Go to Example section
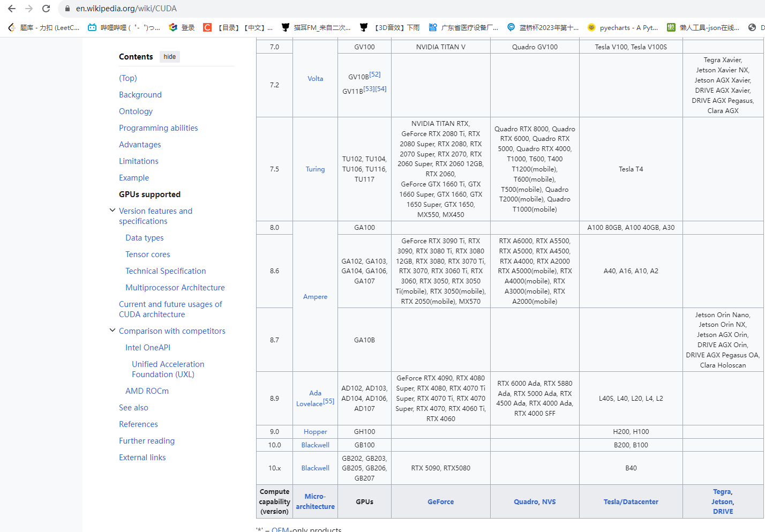 134,178
